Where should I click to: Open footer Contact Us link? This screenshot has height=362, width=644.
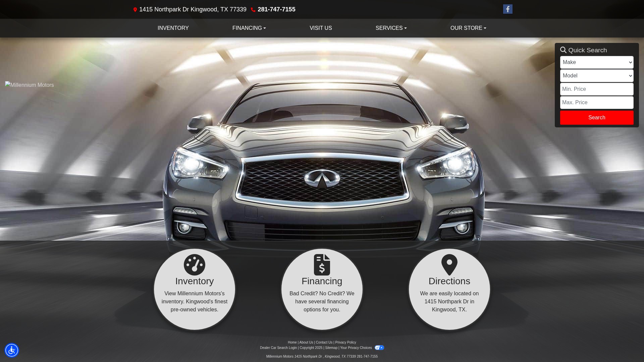pos(324,343)
